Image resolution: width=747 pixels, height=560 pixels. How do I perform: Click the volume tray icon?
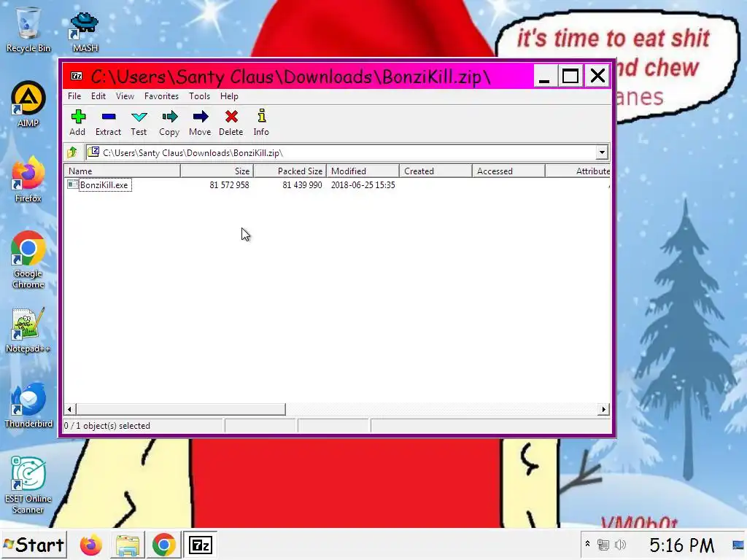(620, 544)
